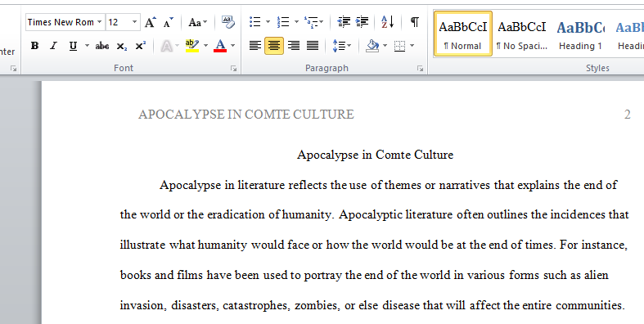Apply red font color

pyautogui.click(x=220, y=46)
